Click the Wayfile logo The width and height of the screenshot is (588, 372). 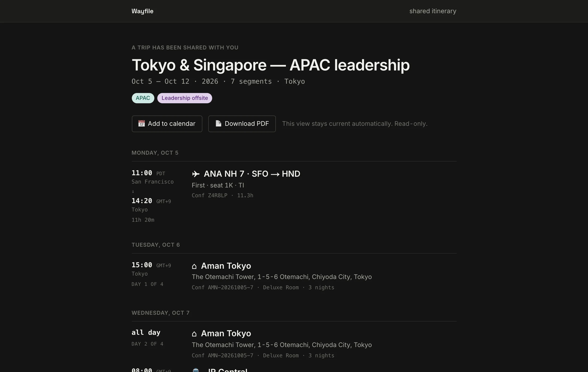[142, 11]
